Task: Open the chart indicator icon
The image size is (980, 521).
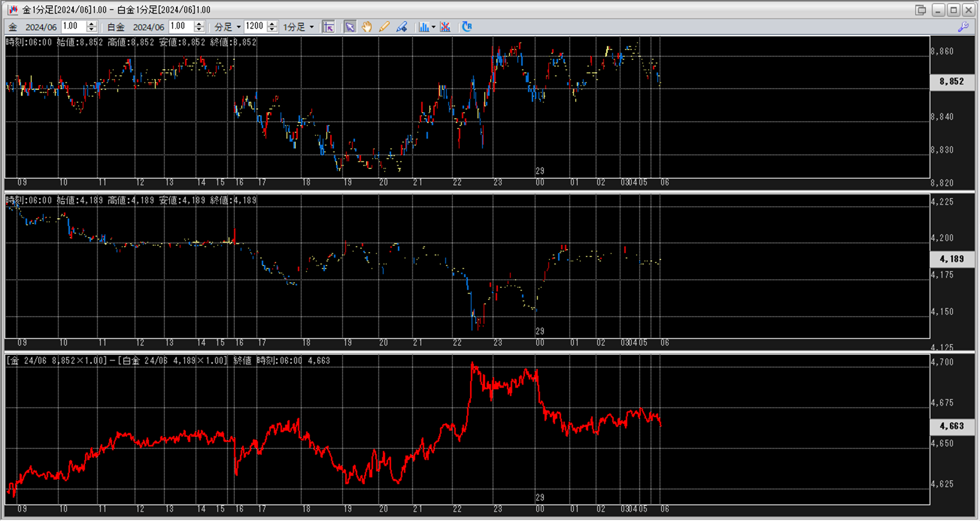Action: coord(424,27)
